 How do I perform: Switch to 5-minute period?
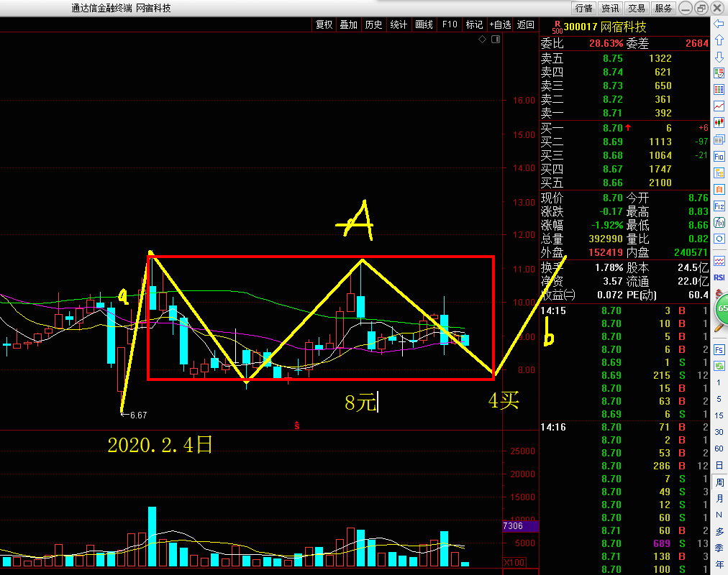[719, 399]
